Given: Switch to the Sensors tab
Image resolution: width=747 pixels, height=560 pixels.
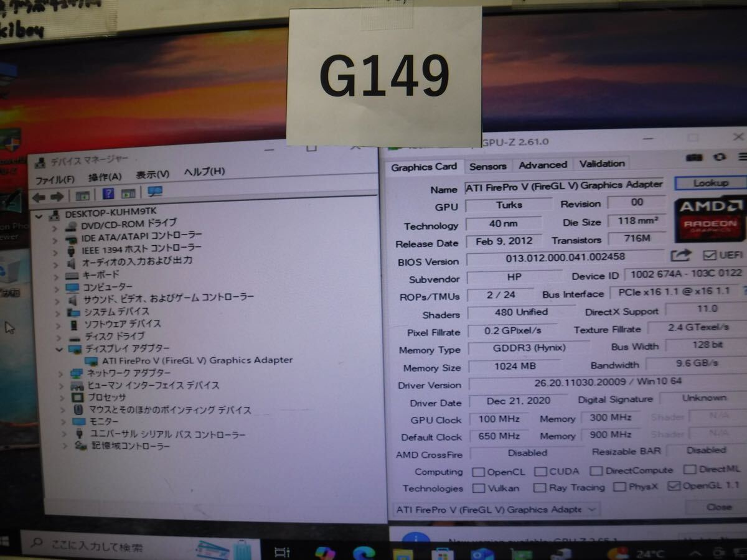Looking at the screenshot, I should pos(487,166).
